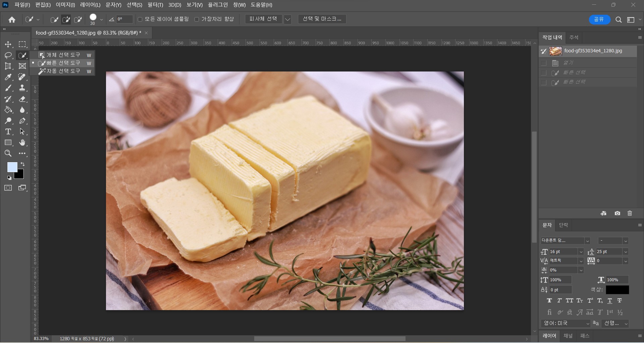Open the 25 pt leading dropdown
644x343 pixels.
pyautogui.click(x=626, y=252)
